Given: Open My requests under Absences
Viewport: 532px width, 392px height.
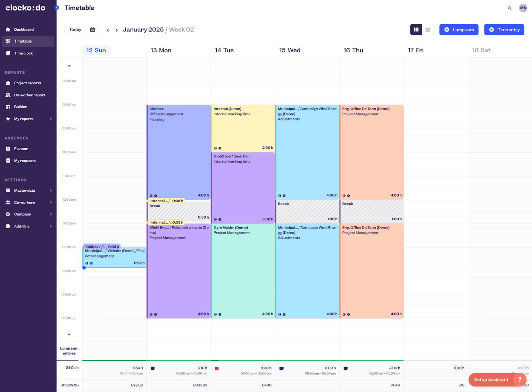Looking at the screenshot, I should (x=25, y=161).
